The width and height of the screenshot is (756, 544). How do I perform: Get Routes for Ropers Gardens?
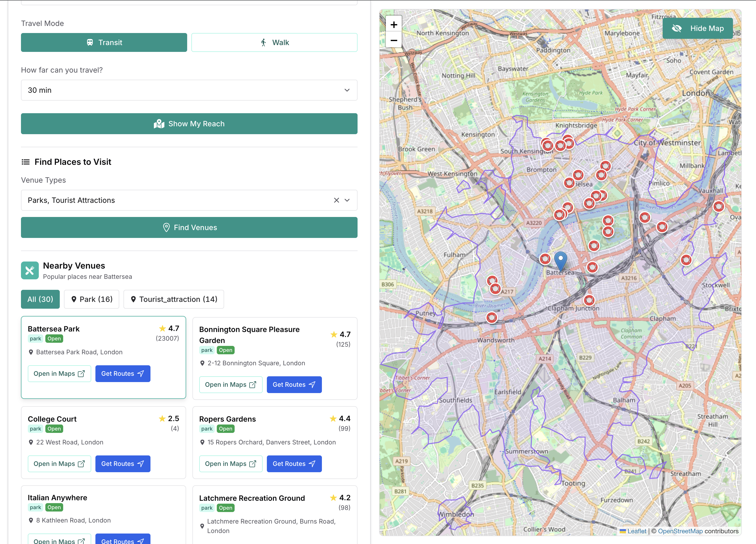pyautogui.click(x=294, y=464)
